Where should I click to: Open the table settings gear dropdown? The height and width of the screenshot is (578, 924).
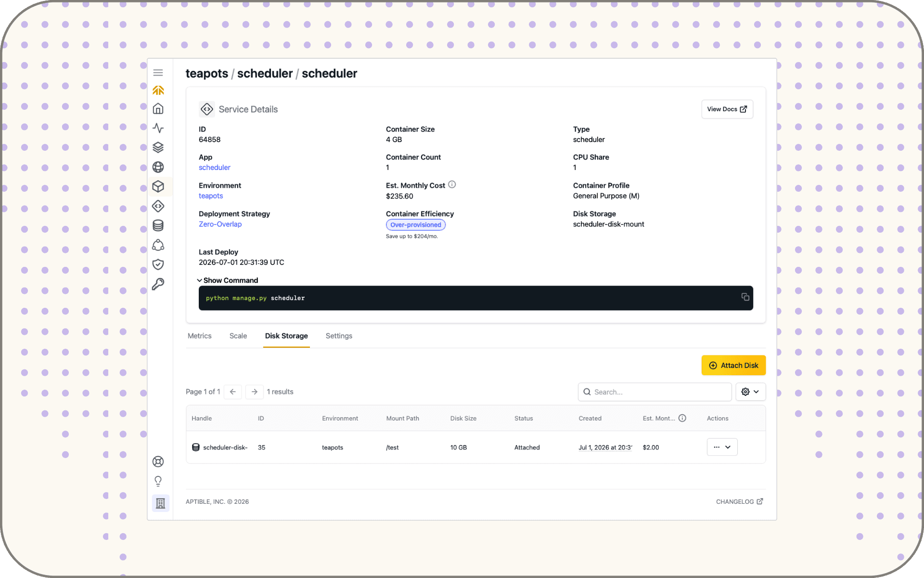click(750, 392)
